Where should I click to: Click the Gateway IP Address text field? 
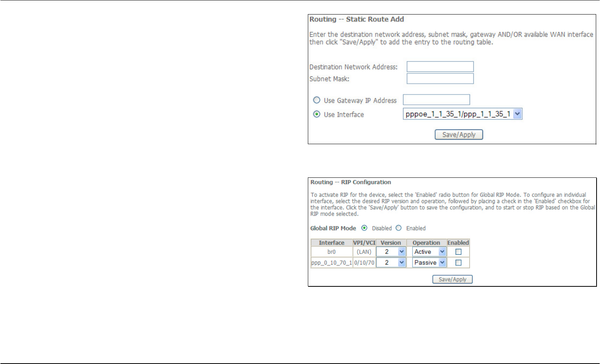click(436, 100)
